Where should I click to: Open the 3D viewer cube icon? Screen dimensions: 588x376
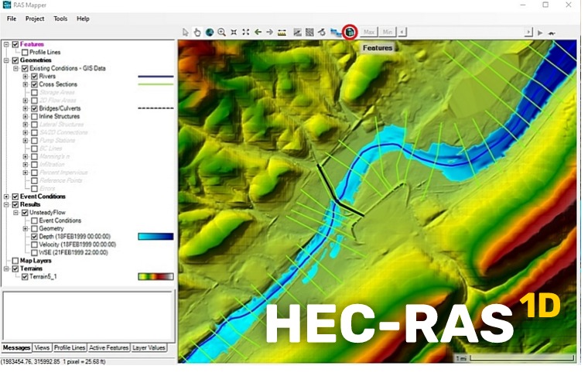pyautogui.click(x=350, y=32)
